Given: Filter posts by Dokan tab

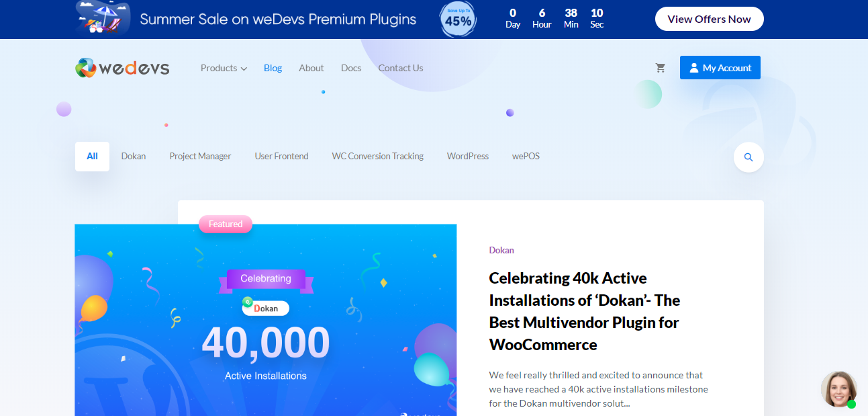Looking at the screenshot, I should pyautogui.click(x=134, y=157).
